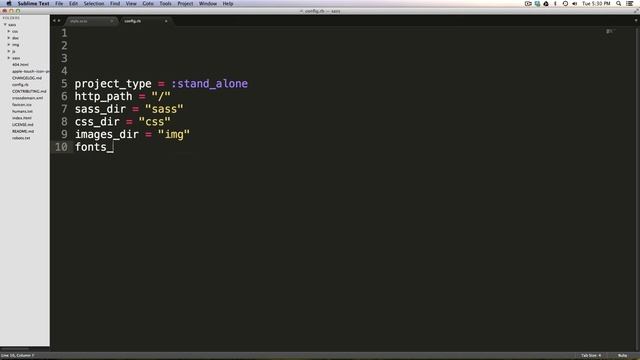Open favicon.ico in the sidebar
The width and height of the screenshot is (640, 360).
22,104
